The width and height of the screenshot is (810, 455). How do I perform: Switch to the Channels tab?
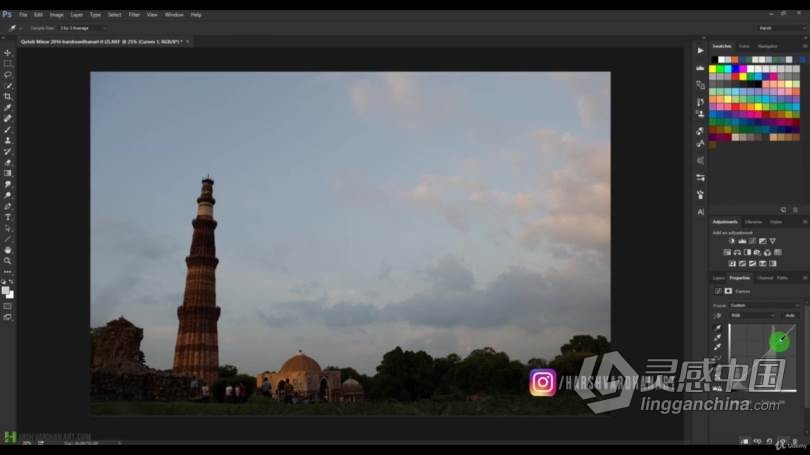[x=765, y=278]
